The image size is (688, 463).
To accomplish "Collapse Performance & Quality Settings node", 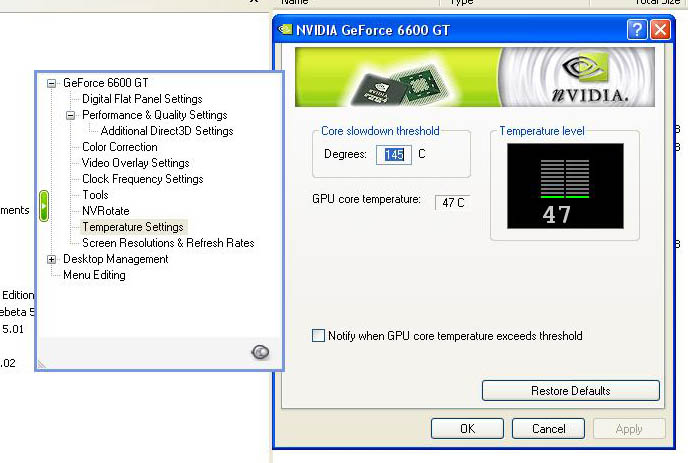I will coord(70,115).
